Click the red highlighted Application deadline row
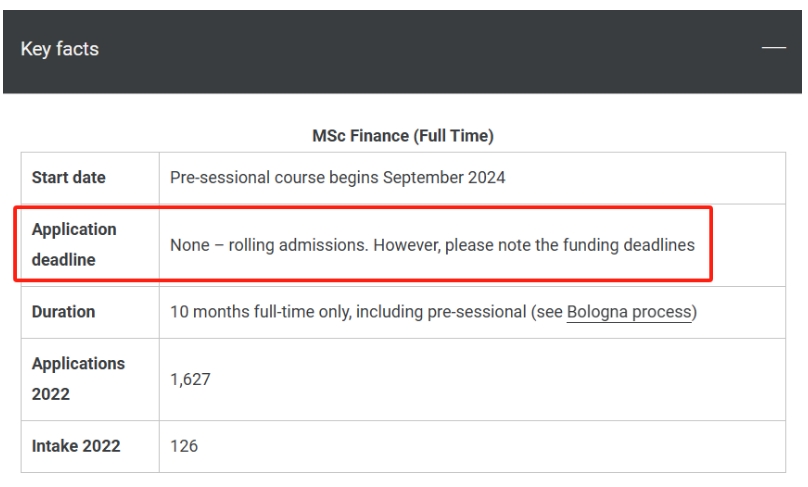This screenshot has width=808, height=487. point(363,244)
